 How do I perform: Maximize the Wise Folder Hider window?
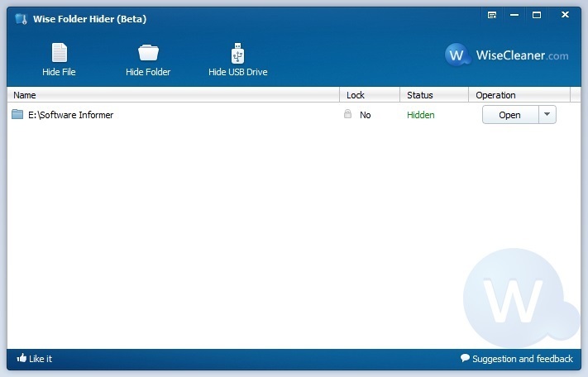537,15
